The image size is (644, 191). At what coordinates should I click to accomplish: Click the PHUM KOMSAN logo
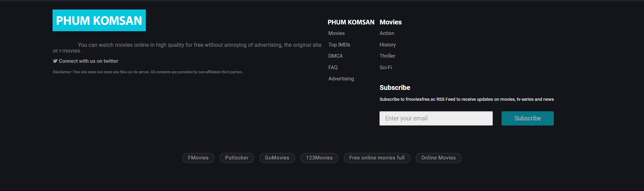pos(99,20)
